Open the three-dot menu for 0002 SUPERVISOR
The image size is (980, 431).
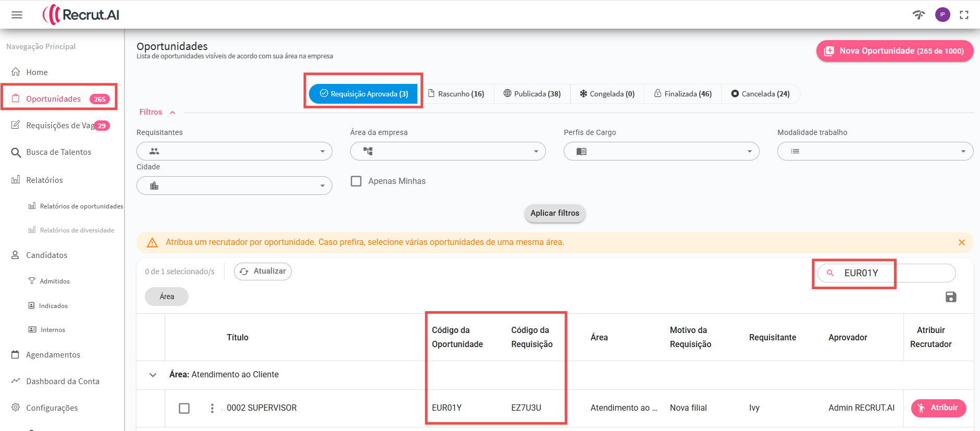click(212, 408)
